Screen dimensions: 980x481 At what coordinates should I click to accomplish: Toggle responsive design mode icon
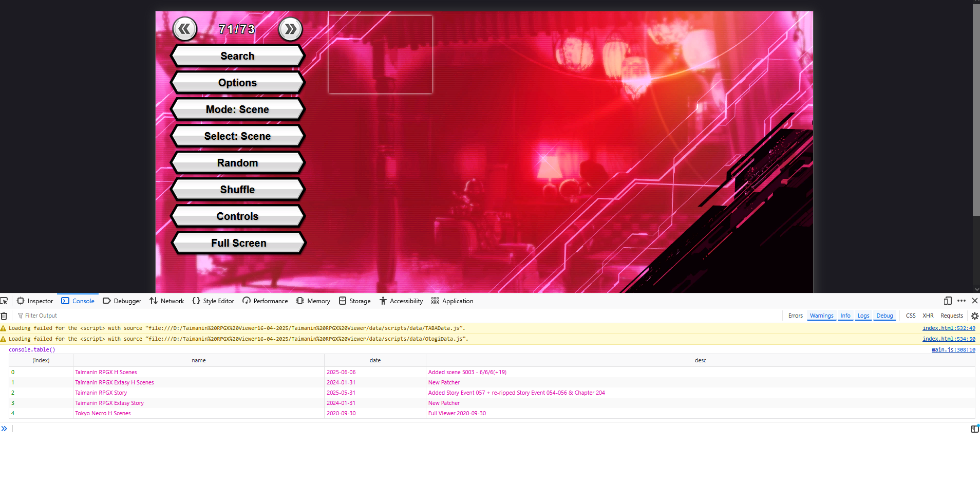click(948, 301)
